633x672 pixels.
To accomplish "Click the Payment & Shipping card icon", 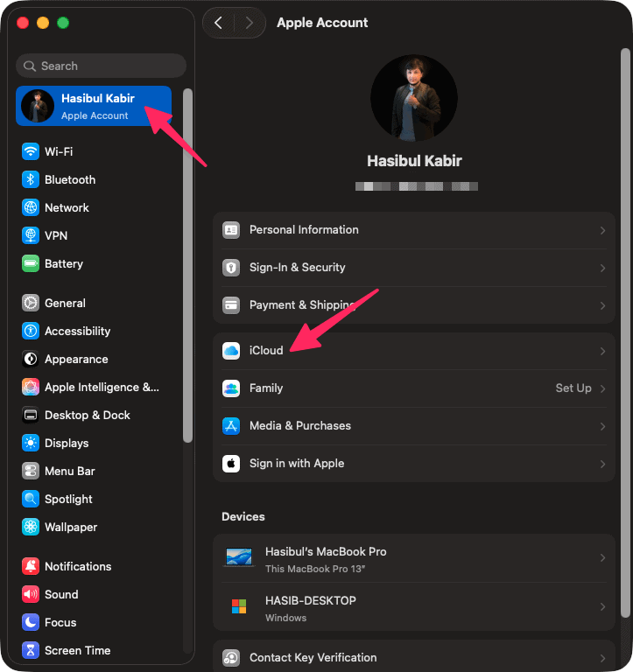I will pyautogui.click(x=231, y=305).
